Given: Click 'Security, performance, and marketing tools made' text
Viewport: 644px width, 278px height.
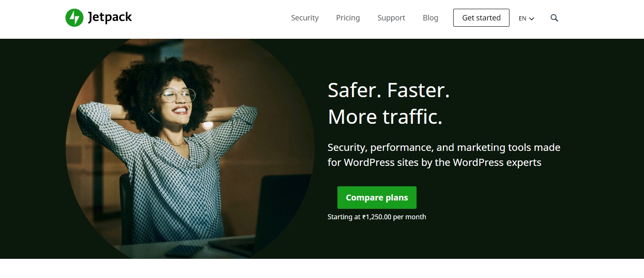Looking at the screenshot, I should pos(444,148).
